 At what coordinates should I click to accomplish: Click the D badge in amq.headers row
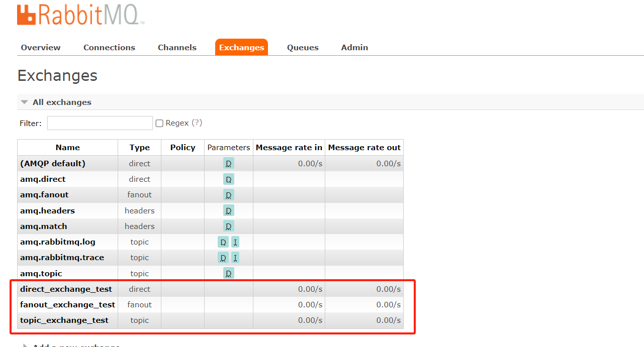229,210
